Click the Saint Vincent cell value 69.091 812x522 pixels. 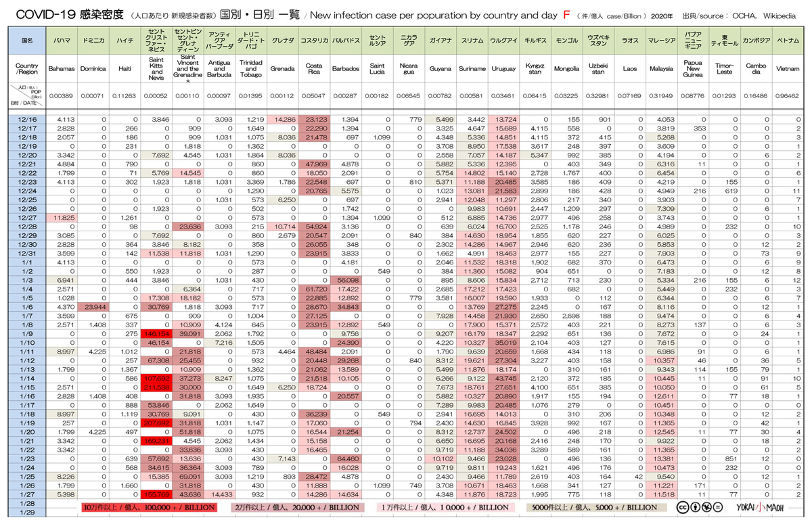[x=187, y=476]
